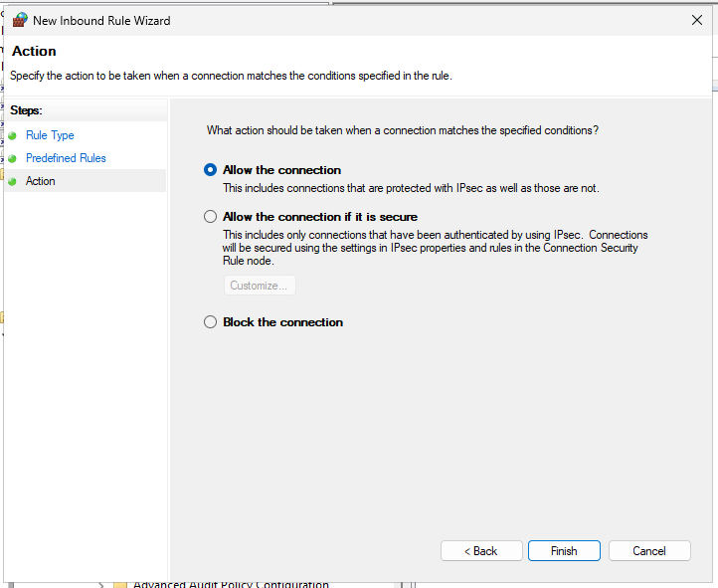Click the Customize... button

[x=259, y=286]
